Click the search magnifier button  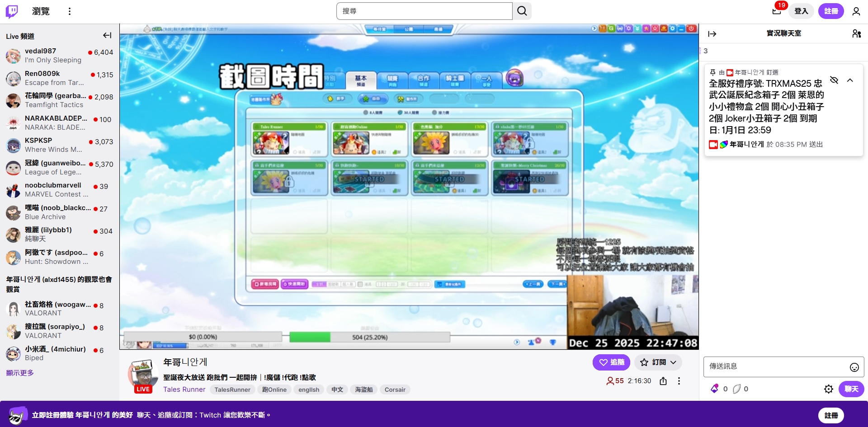[x=522, y=11]
